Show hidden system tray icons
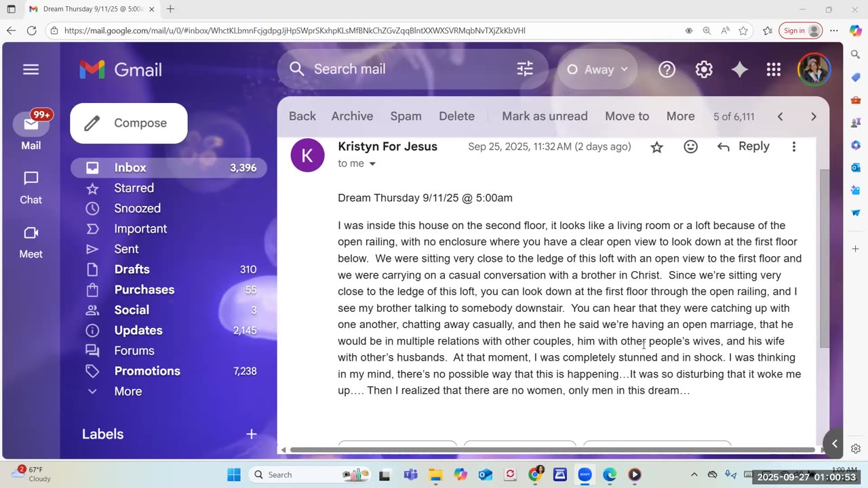The width and height of the screenshot is (868, 488). point(694,474)
